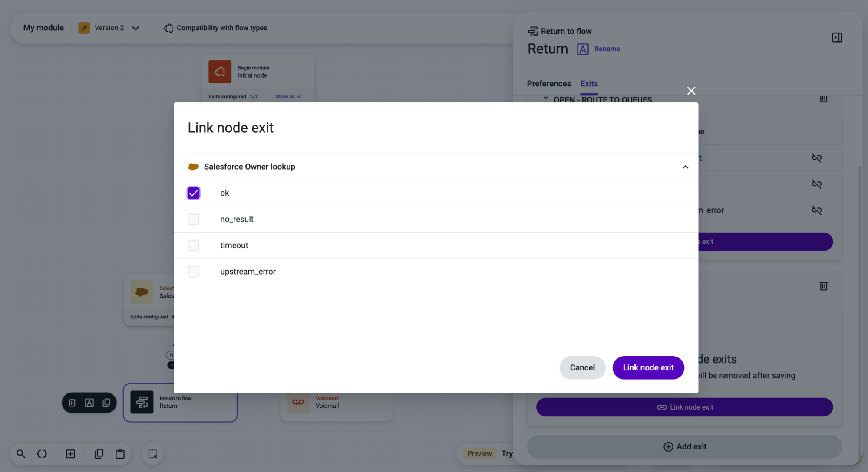
Task: Open canvas search tool
Action: tap(21, 454)
